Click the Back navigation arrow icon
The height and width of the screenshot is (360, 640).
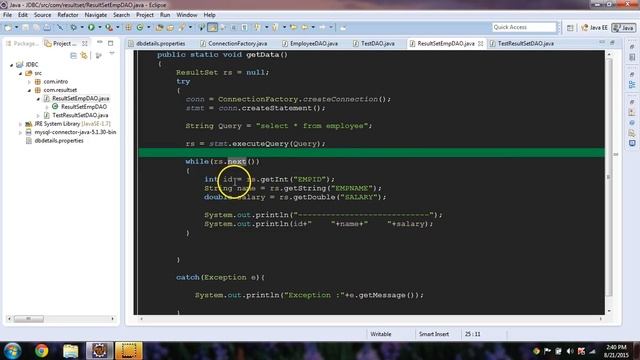[x=304, y=27]
